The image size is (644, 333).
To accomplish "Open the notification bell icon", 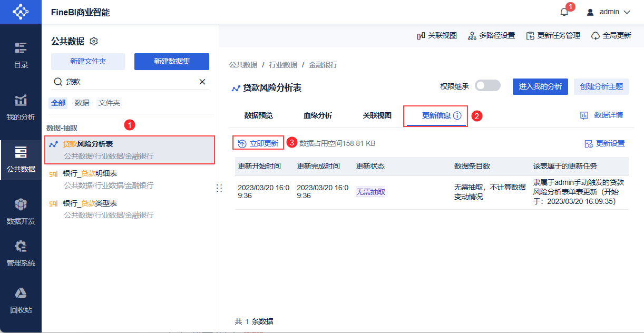I will 564,12.
